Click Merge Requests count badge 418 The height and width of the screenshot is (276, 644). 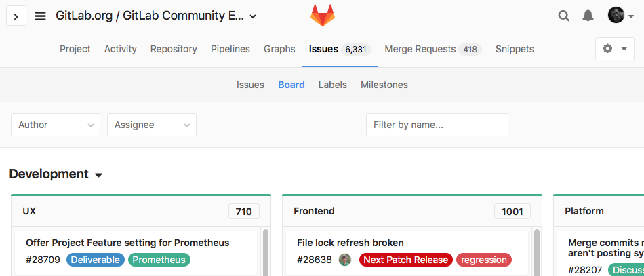point(470,50)
